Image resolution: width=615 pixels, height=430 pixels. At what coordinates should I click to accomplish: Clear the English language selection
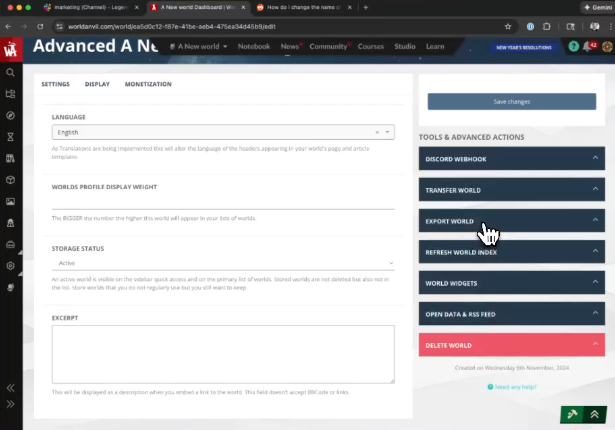tap(377, 133)
